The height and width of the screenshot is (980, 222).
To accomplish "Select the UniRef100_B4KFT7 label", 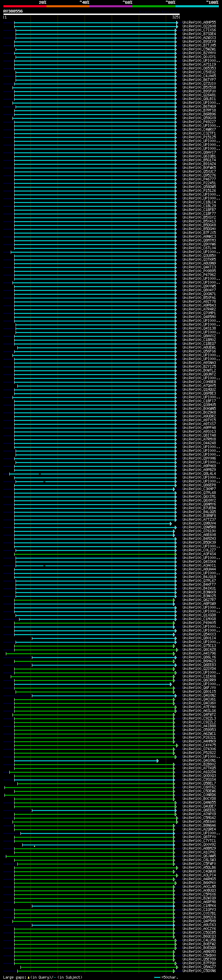I will click(x=199, y=584).
